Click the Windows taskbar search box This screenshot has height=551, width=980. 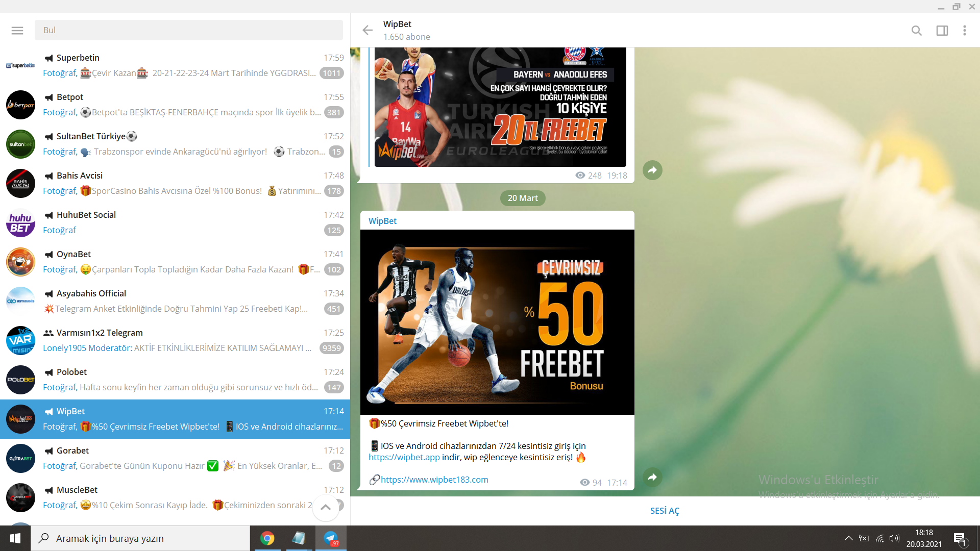click(140, 538)
